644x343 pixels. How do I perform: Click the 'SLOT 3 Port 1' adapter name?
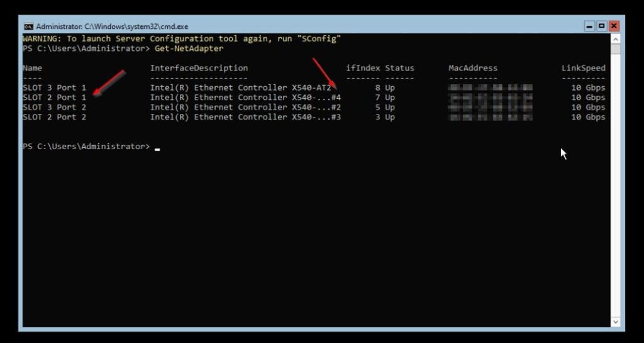pyautogui.click(x=55, y=87)
